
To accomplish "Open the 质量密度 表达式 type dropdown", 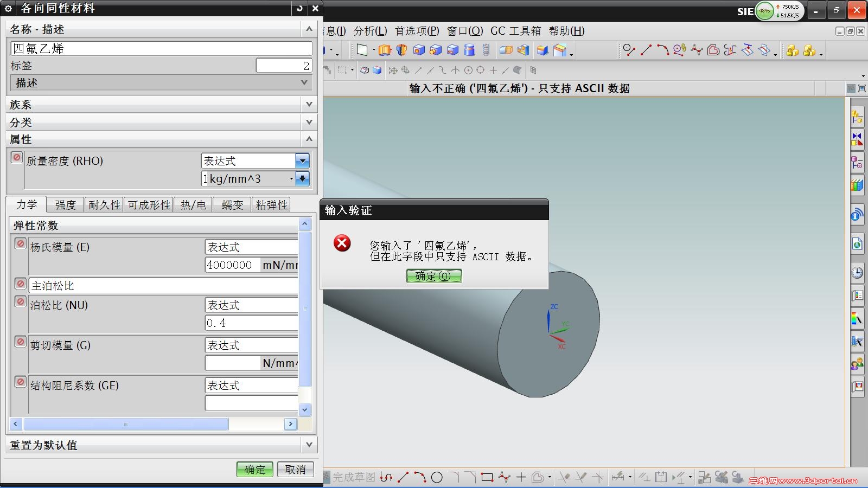I will (x=302, y=161).
